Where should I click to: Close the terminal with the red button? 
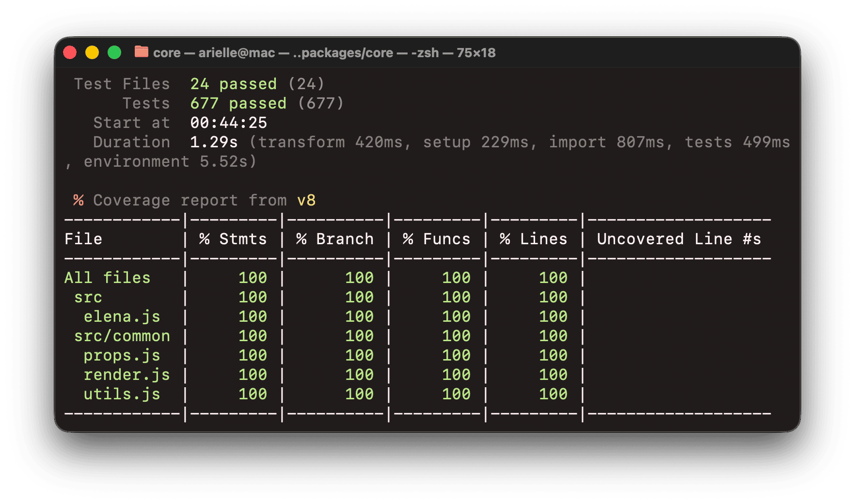[70, 52]
